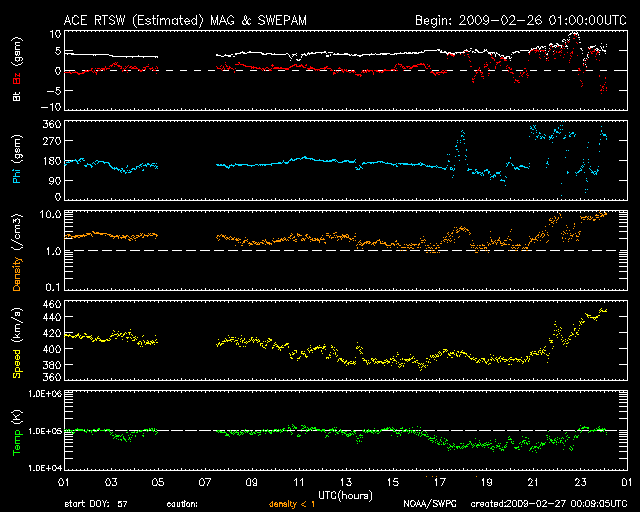Click the hour 15 label on the time axis
640x512 pixels.
click(392, 483)
